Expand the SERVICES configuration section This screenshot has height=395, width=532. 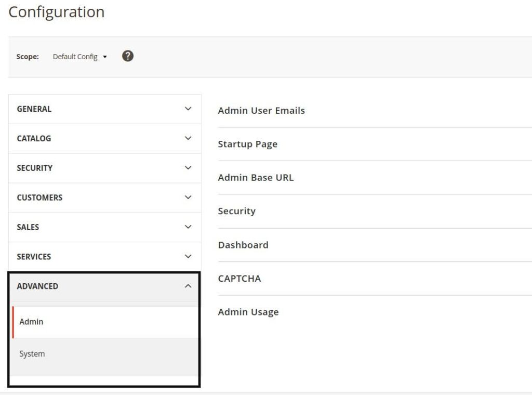click(104, 256)
